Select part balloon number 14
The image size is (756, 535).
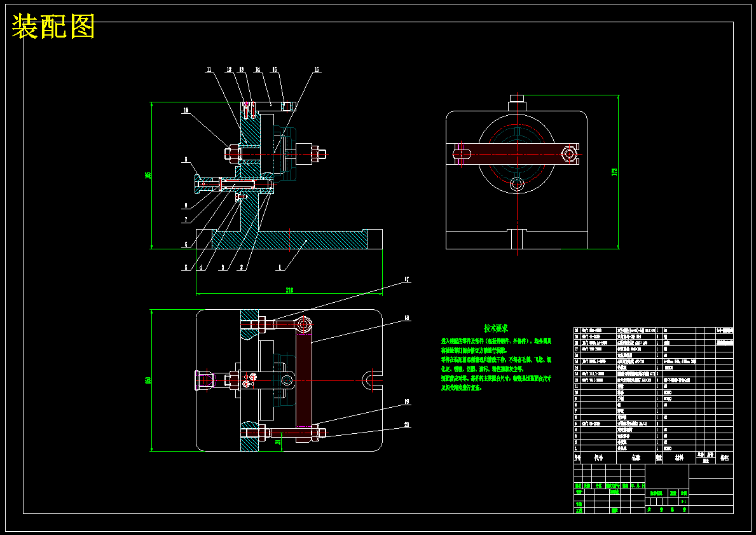click(x=258, y=70)
